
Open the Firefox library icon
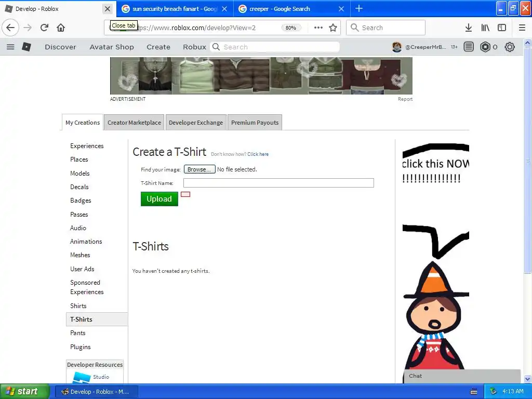(x=485, y=28)
